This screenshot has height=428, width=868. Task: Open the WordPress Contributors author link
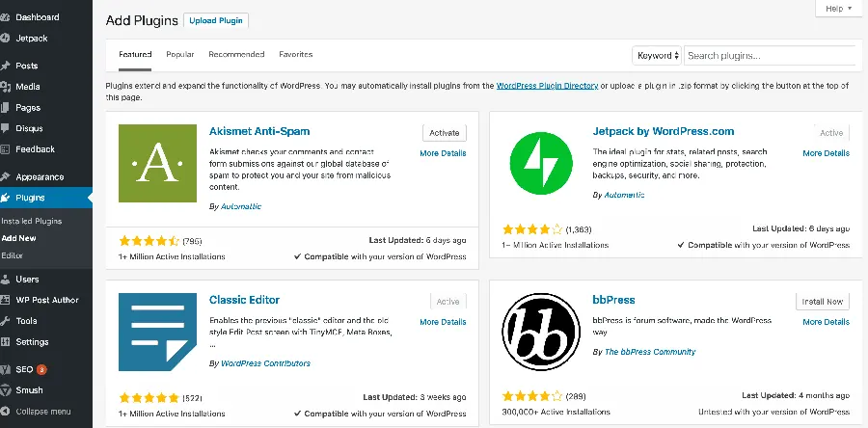click(x=266, y=363)
